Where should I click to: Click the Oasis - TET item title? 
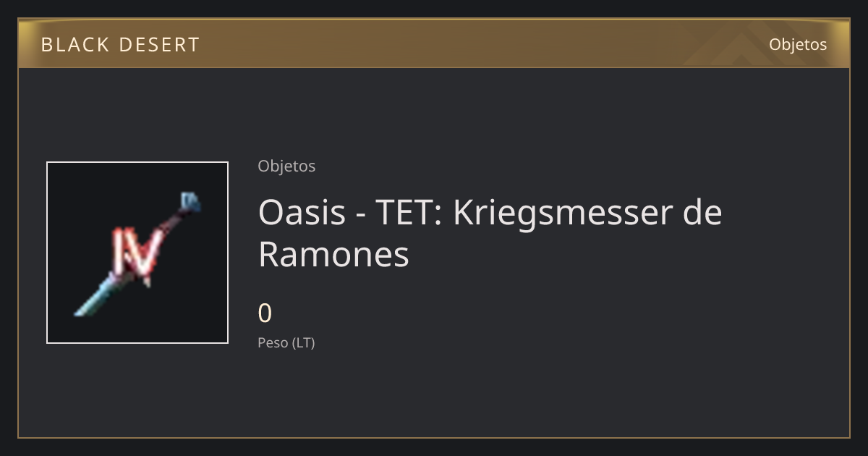(490, 233)
